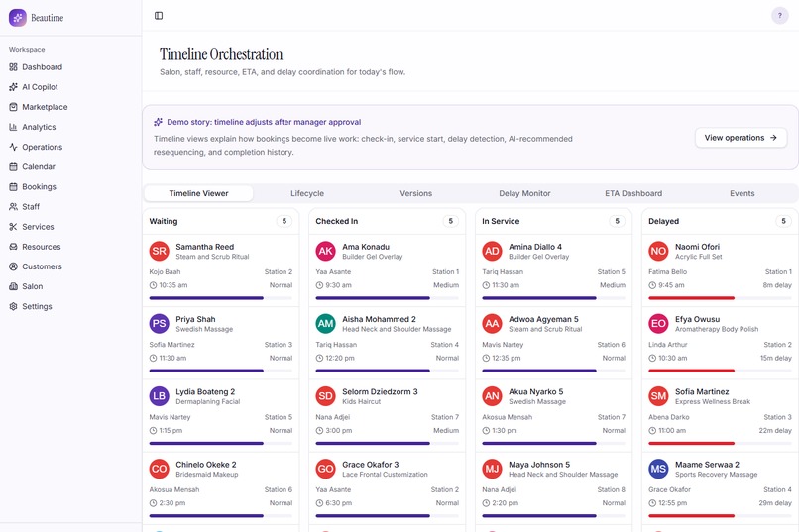Image resolution: width=799 pixels, height=532 pixels.
Task: Click Efya Owusu's EO avatar
Action: 658,324
